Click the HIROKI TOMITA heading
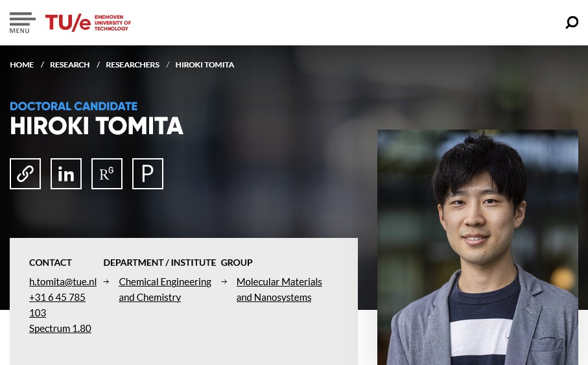Image resolution: width=588 pixels, height=365 pixels. tap(97, 126)
